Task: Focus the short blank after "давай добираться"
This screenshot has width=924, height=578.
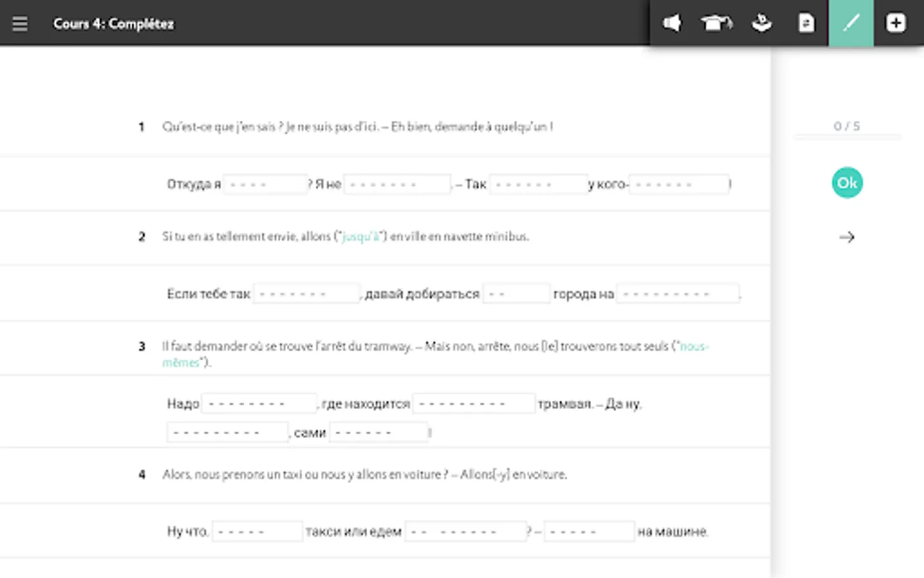Action: pyautogui.click(x=516, y=294)
